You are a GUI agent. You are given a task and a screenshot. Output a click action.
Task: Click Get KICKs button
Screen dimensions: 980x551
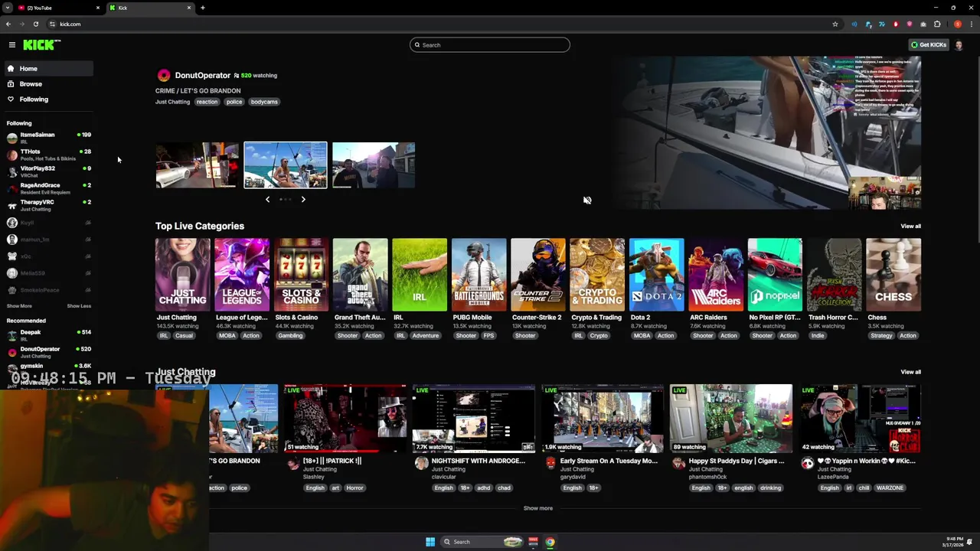[x=929, y=45]
